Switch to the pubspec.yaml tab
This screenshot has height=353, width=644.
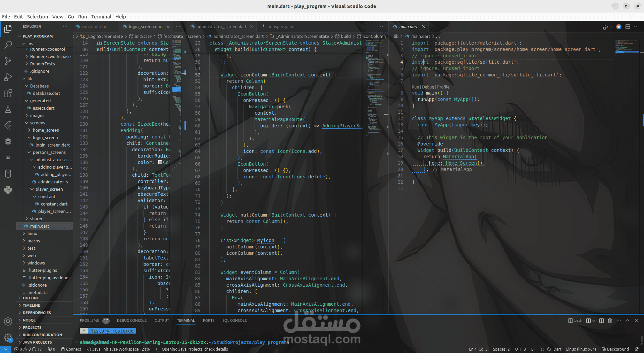(x=281, y=26)
